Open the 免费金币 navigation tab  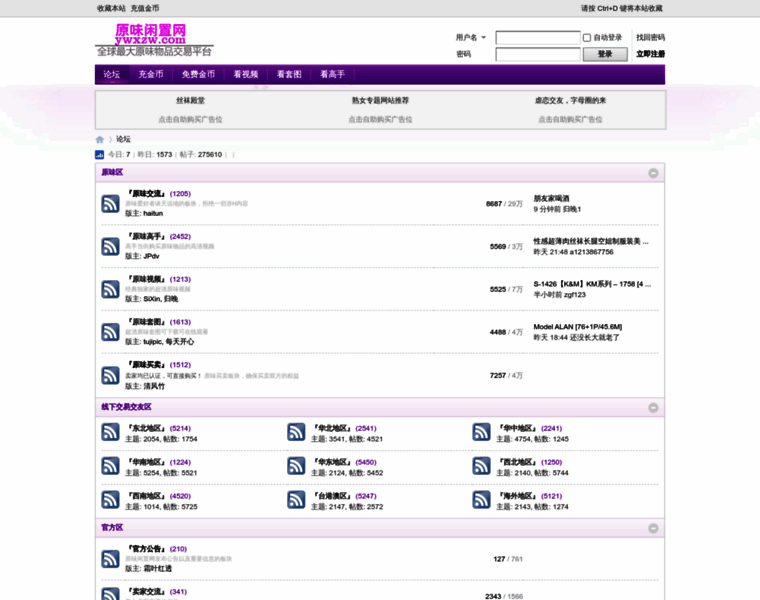click(x=198, y=74)
